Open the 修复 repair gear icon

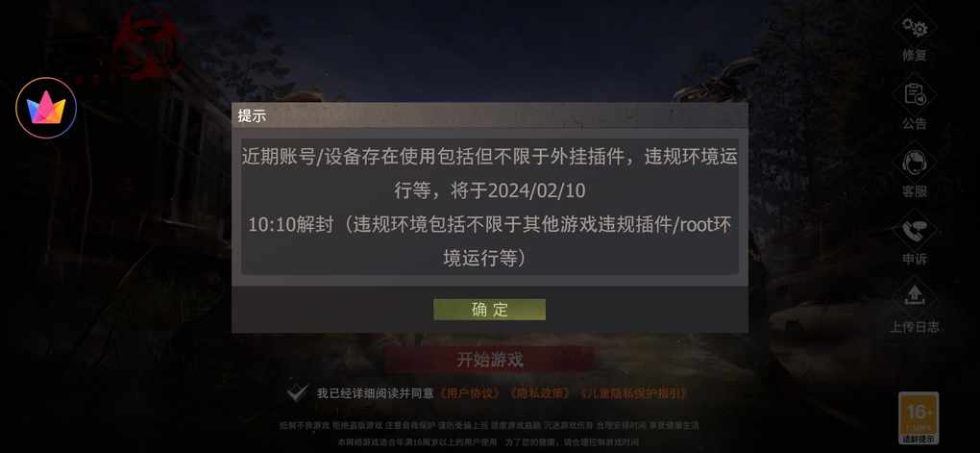[915, 28]
